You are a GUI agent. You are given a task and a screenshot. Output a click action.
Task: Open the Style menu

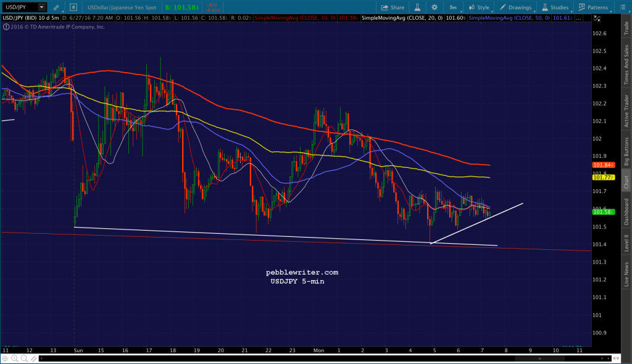(x=479, y=7)
